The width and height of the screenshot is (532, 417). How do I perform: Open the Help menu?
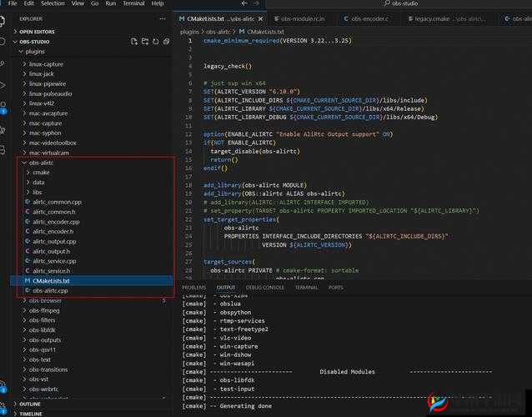coord(158,3)
